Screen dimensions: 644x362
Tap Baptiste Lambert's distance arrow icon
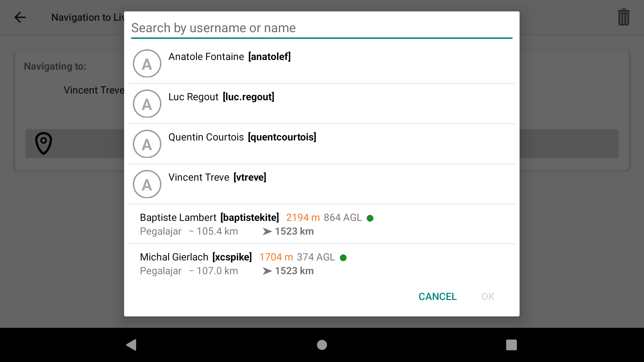[x=267, y=232]
